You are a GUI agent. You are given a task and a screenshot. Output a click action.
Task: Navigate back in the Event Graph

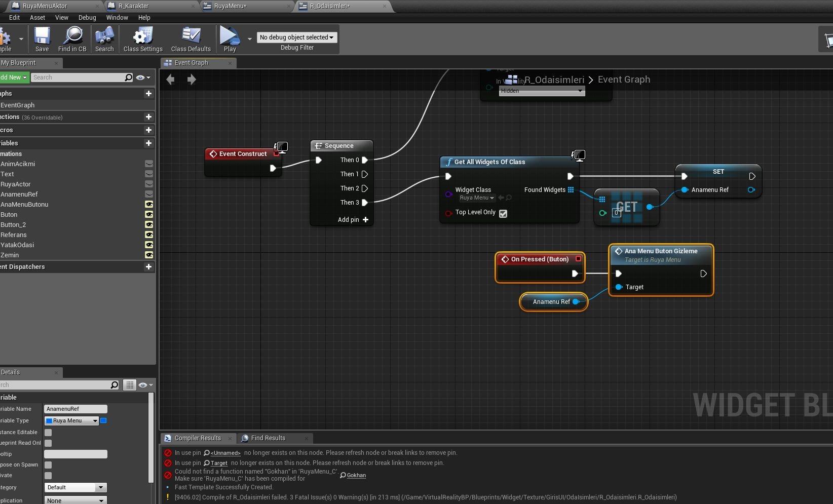coord(171,80)
